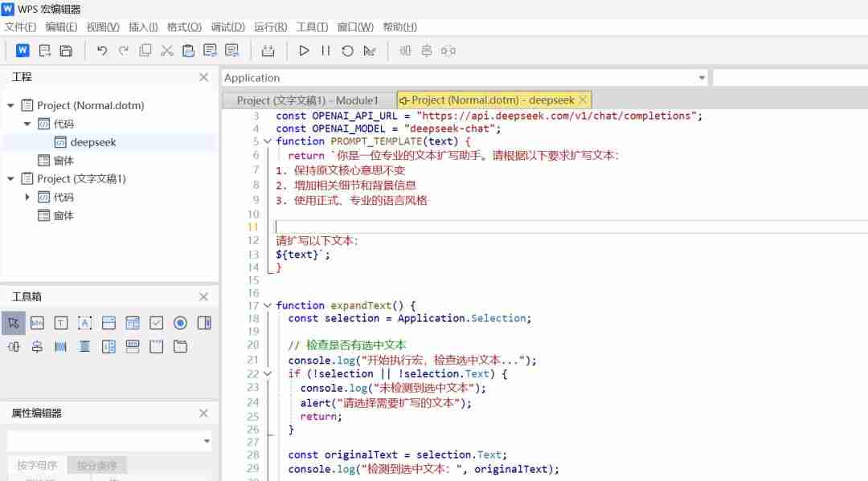Switch to the Project (文字文稿1) - Module1 tab

click(305, 100)
